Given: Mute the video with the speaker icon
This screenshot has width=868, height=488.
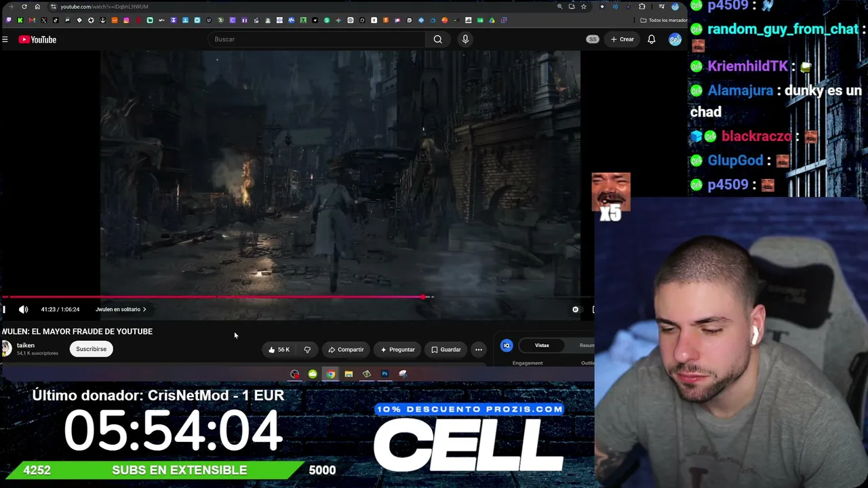Looking at the screenshot, I should click(x=24, y=310).
